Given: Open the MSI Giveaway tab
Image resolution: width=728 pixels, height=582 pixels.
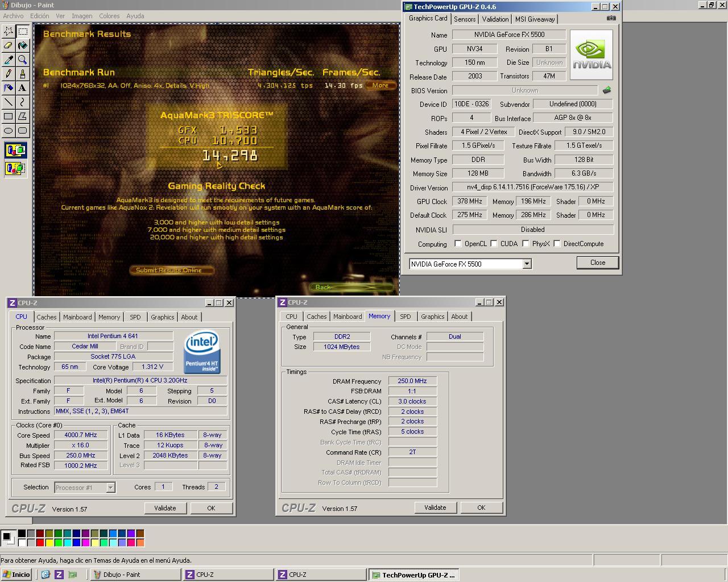Looking at the screenshot, I should click(535, 19).
